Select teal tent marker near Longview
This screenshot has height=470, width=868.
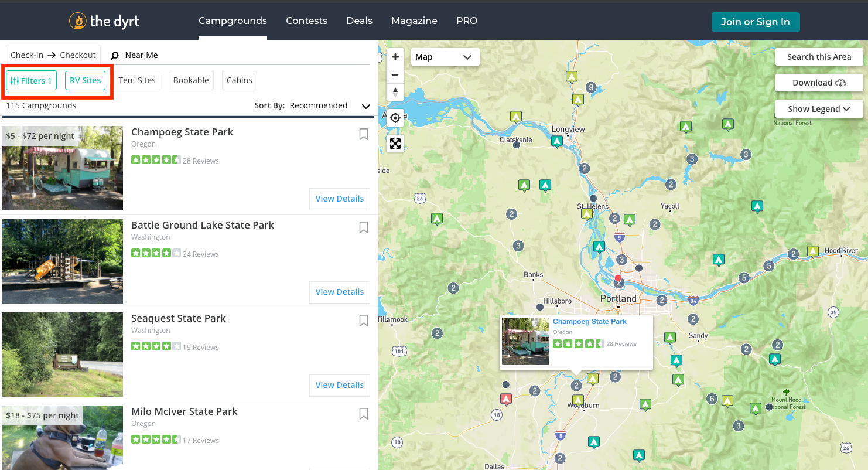[x=557, y=141]
